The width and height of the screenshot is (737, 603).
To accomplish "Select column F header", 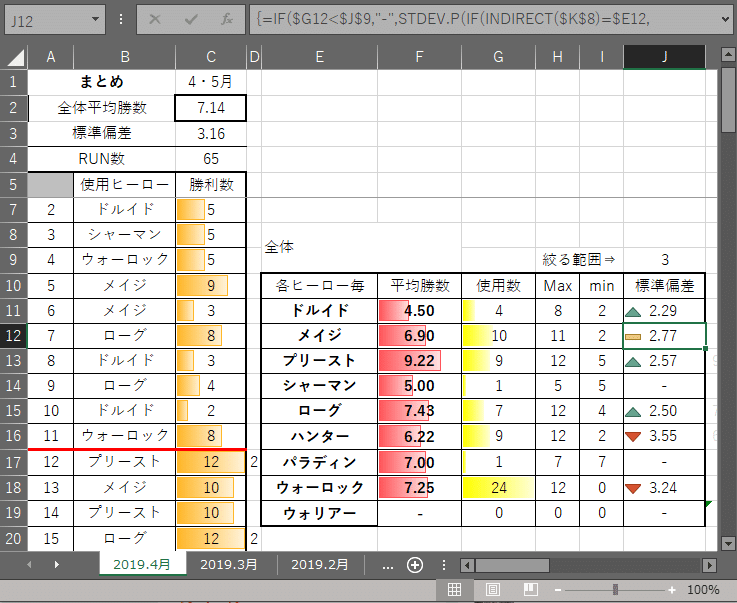I will coord(419,57).
